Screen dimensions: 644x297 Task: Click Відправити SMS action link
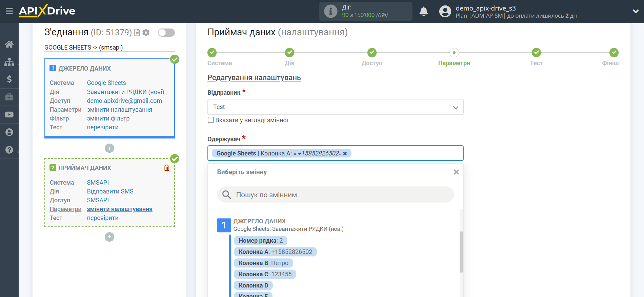pos(110,191)
